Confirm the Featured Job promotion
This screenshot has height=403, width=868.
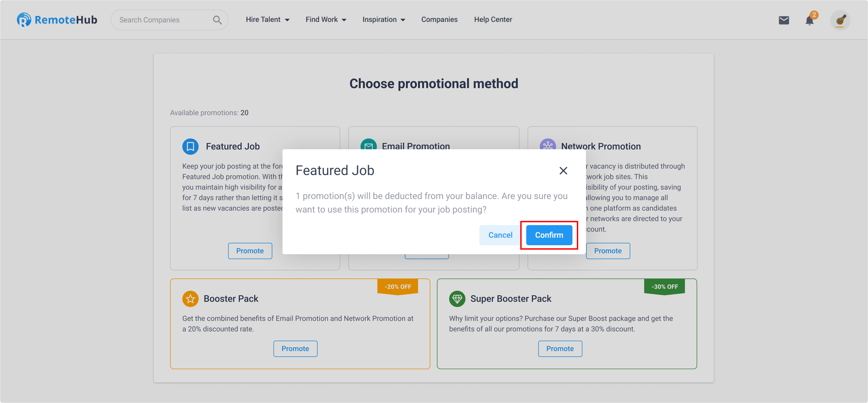[549, 235]
